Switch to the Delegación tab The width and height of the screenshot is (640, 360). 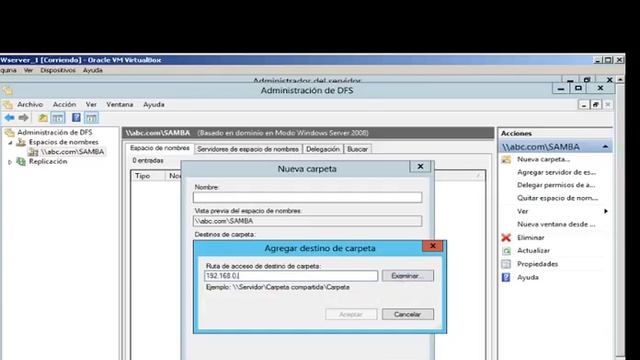(x=323, y=149)
